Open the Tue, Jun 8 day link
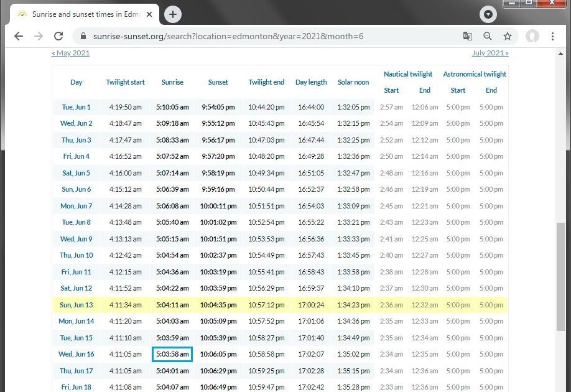This screenshot has height=392, width=571. (76, 222)
